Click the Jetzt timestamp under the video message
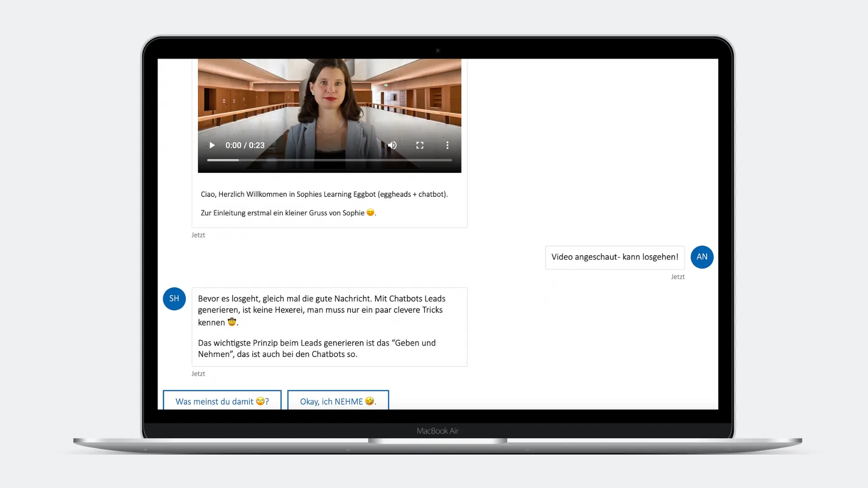Screen dimensions: 868x488 (x=198, y=235)
